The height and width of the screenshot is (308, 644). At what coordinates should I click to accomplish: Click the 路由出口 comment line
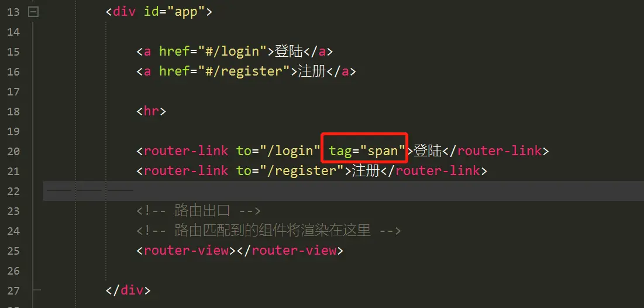click(x=198, y=211)
